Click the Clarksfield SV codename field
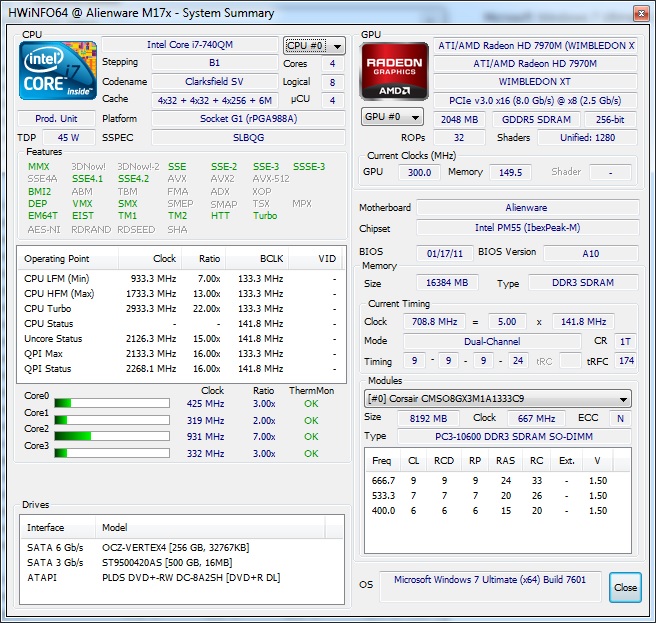656x623 pixels. [215, 82]
